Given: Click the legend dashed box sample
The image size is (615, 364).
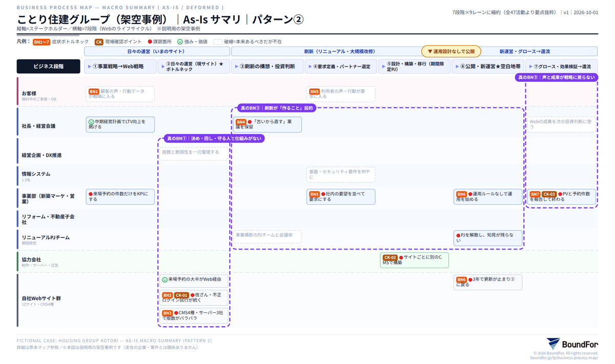Looking at the screenshot, I should tap(218, 42).
